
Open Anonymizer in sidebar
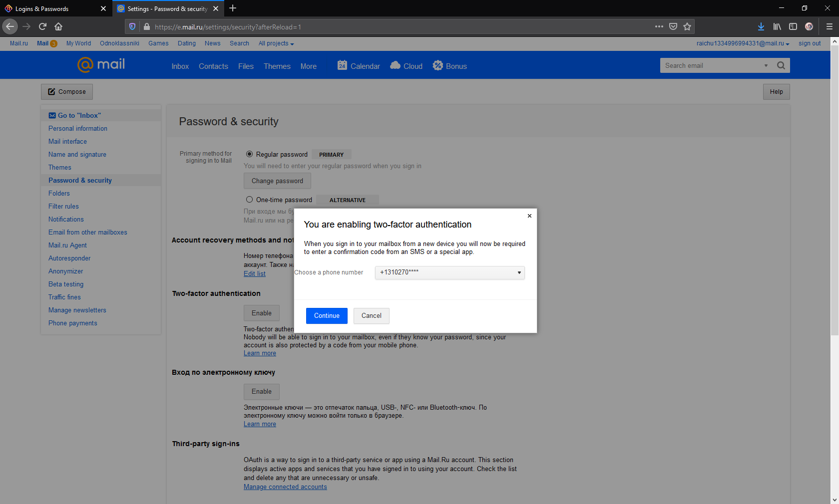(x=66, y=271)
